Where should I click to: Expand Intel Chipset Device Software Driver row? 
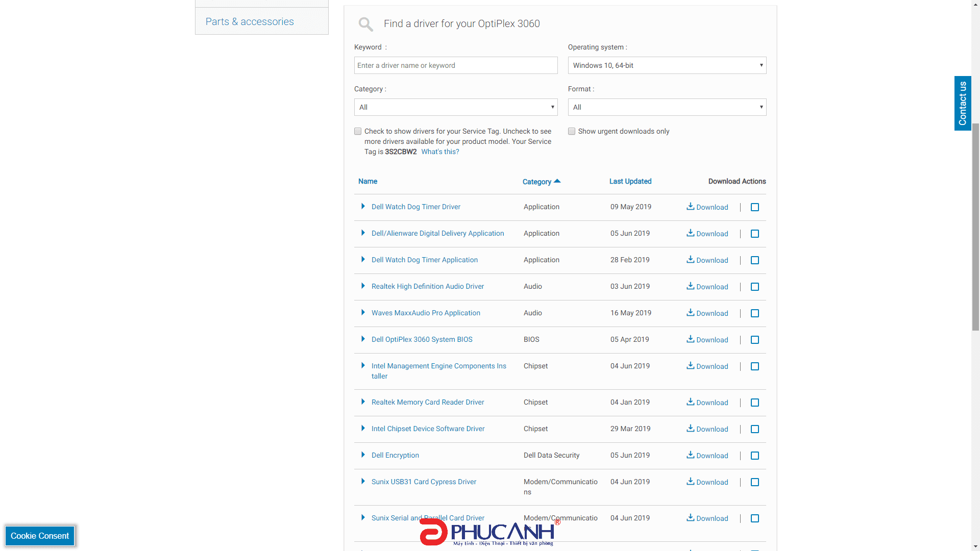click(363, 428)
